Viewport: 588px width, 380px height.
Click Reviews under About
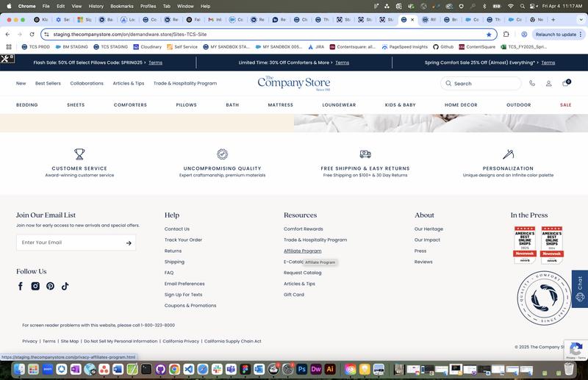pyautogui.click(x=423, y=262)
